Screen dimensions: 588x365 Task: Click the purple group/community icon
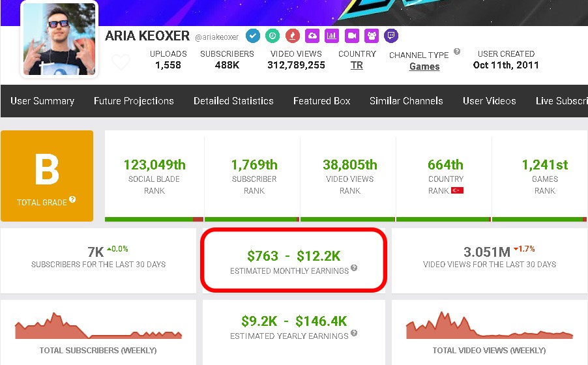click(372, 36)
